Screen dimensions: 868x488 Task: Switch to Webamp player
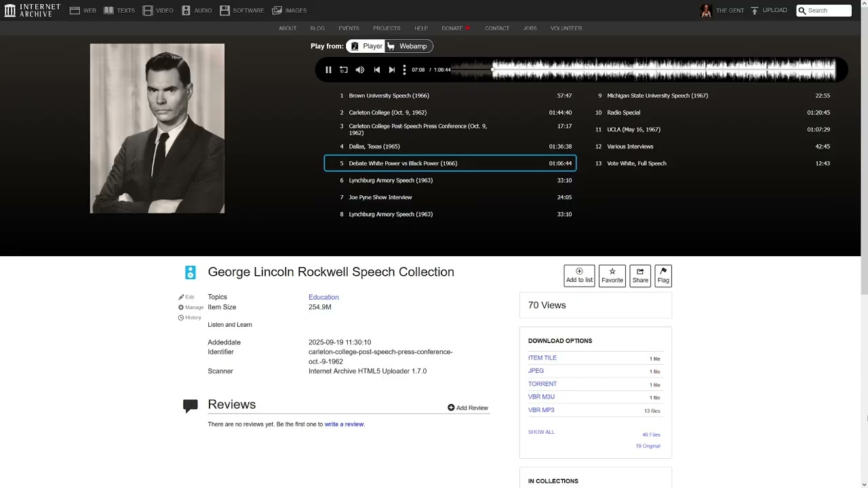click(409, 46)
